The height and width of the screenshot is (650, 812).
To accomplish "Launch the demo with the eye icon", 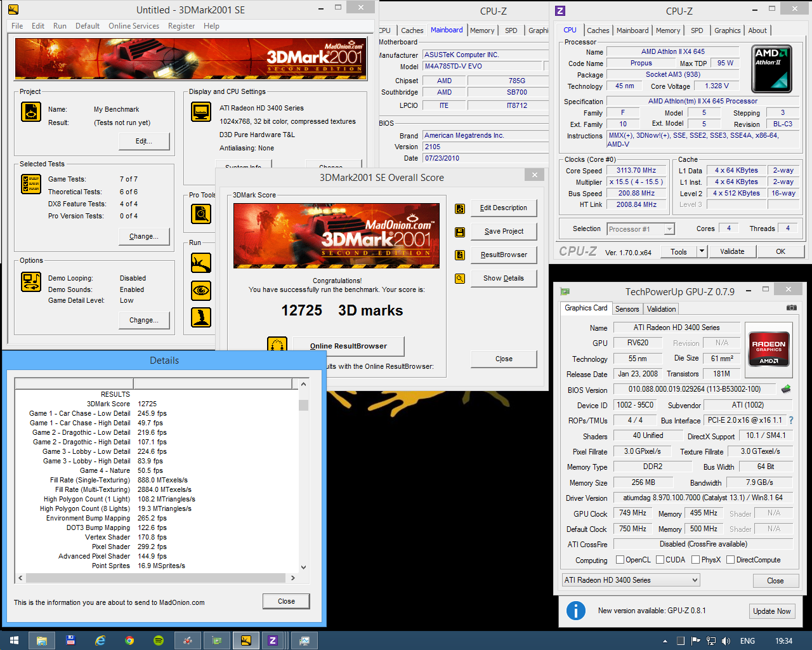I will click(x=201, y=290).
